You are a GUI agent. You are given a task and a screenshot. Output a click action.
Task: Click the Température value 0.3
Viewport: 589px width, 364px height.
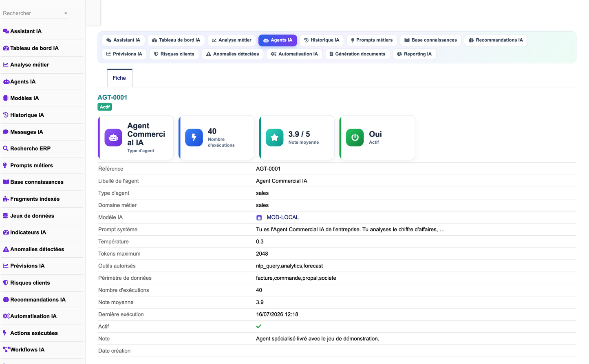pos(260,241)
